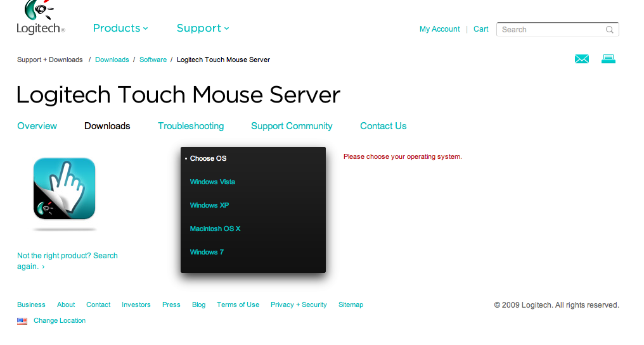Select Windows Vista operating system
The image size is (644, 345).
pyautogui.click(x=212, y=182)
